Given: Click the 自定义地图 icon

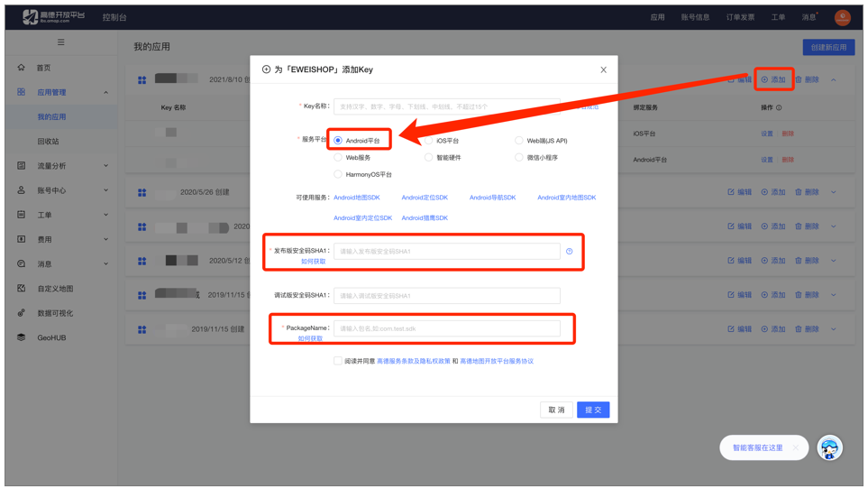Looking at the screenshot, I should (21, 288).
